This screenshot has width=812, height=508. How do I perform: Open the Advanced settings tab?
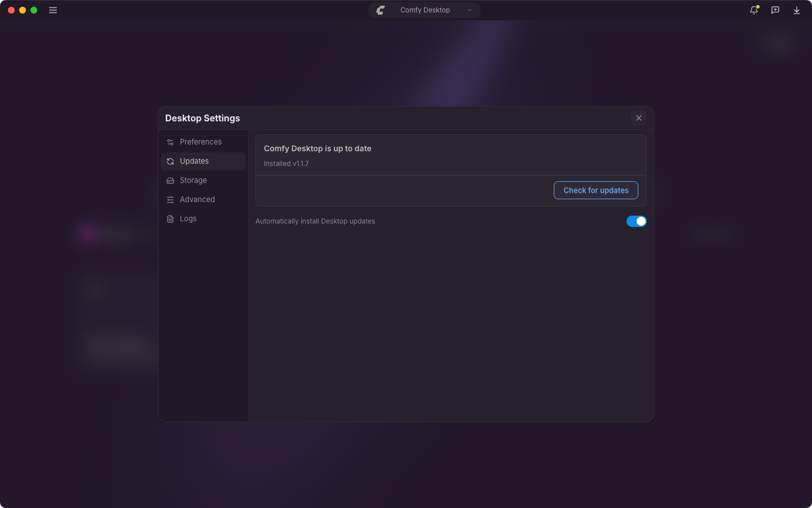pyautogui.click(x=203, y=199)
